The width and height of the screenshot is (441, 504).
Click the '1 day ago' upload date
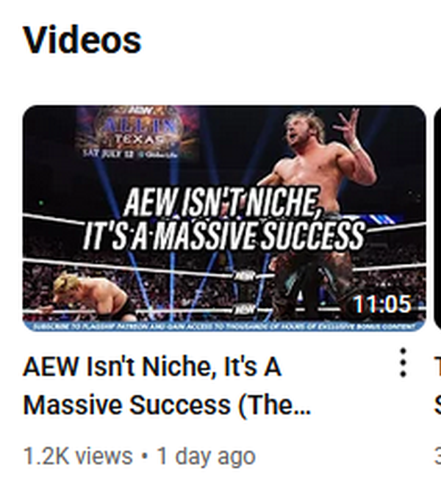point(206,456)
